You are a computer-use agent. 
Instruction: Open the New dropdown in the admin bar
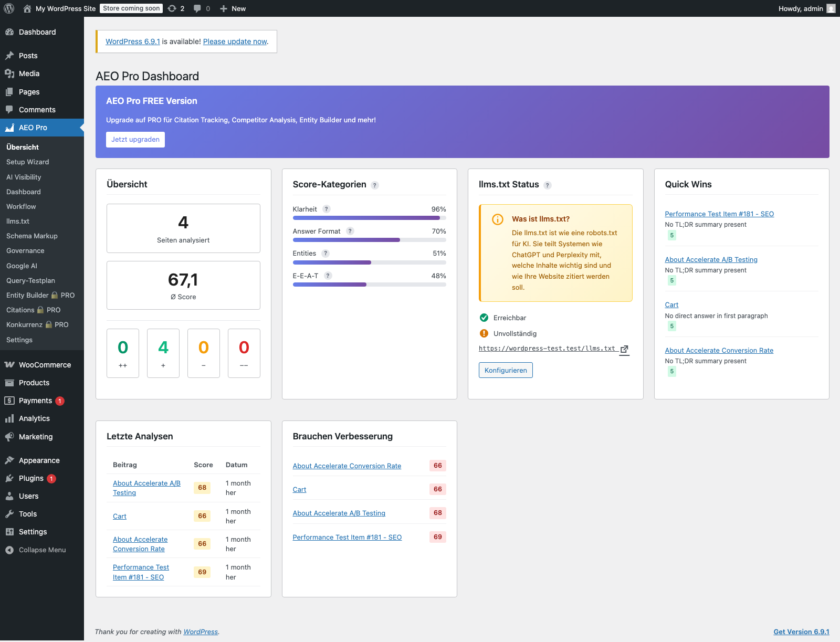(233, 8)
